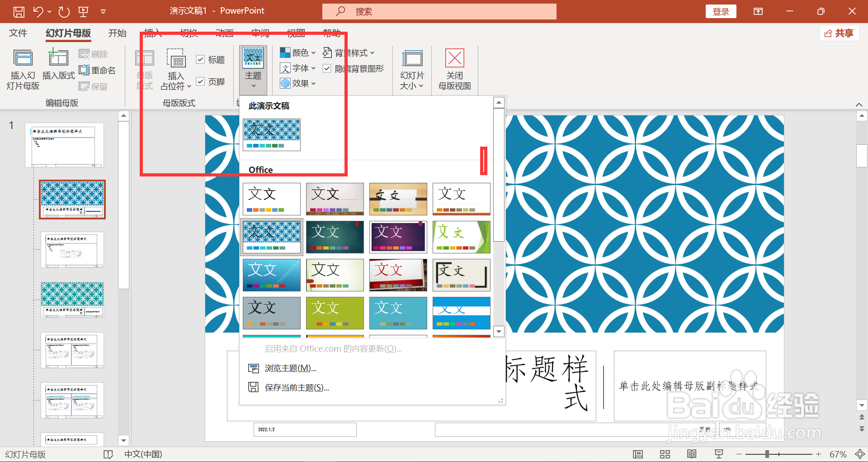
Task: Click the Redo icon in title bar
Action: 64,12
